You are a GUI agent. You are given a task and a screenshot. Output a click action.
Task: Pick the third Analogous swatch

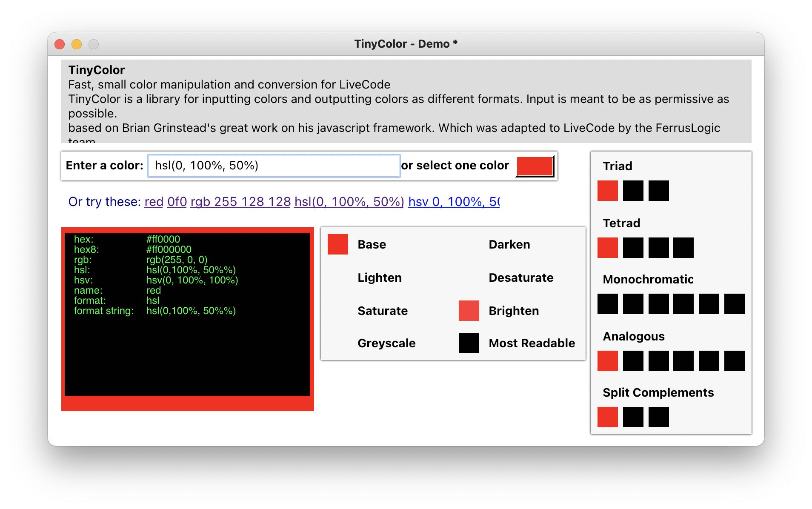[659, 361]
